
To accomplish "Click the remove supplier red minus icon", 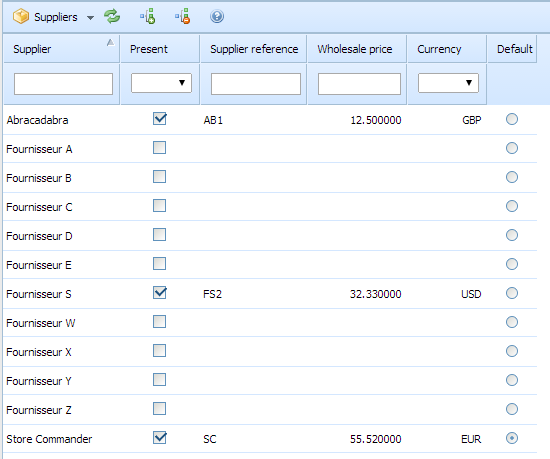I will pos(183,16).
